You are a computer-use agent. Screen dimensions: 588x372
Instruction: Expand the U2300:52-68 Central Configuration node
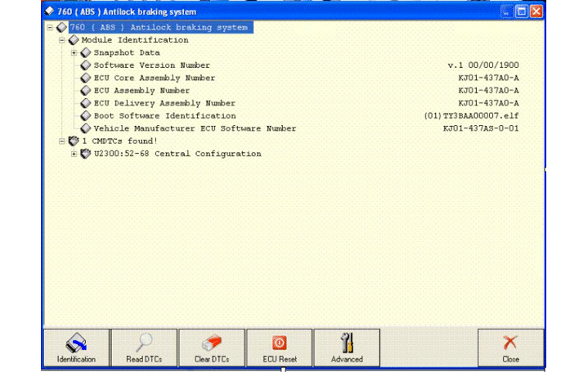74,154
